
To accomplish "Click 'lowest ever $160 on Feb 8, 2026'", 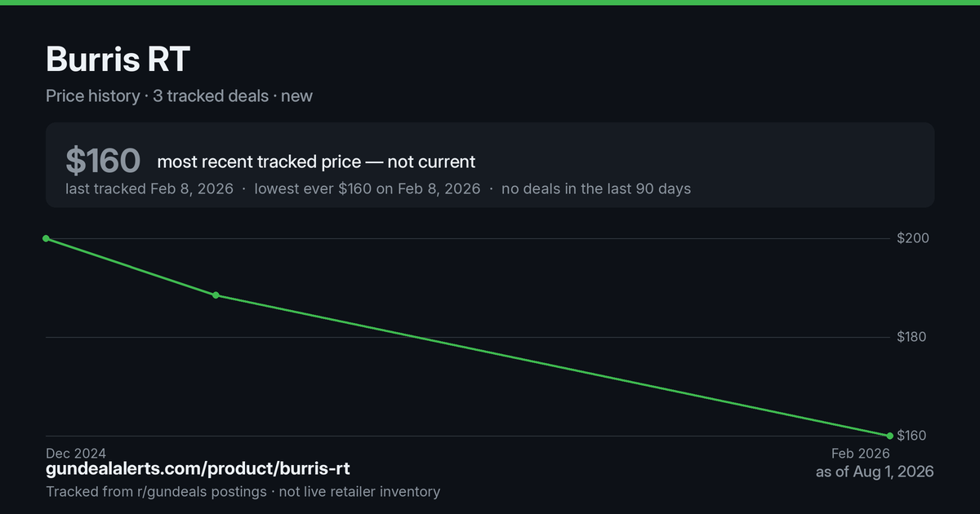I will point(367,188).
